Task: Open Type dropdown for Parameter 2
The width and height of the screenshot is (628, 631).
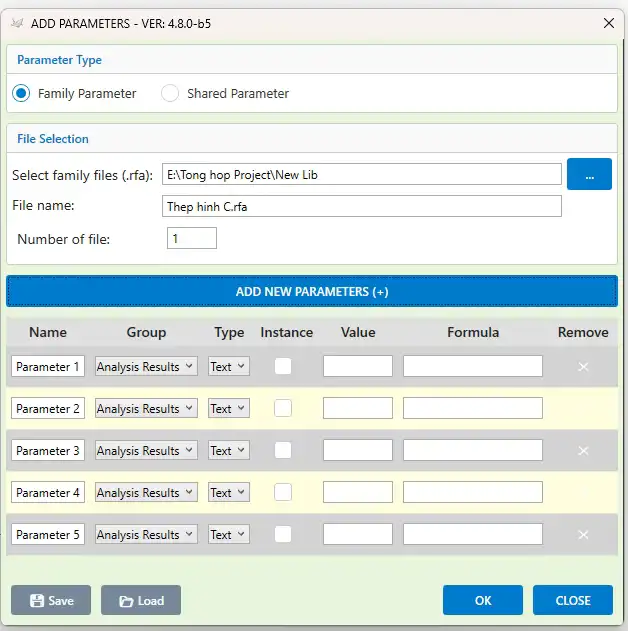Action: [x=229, y=408]
